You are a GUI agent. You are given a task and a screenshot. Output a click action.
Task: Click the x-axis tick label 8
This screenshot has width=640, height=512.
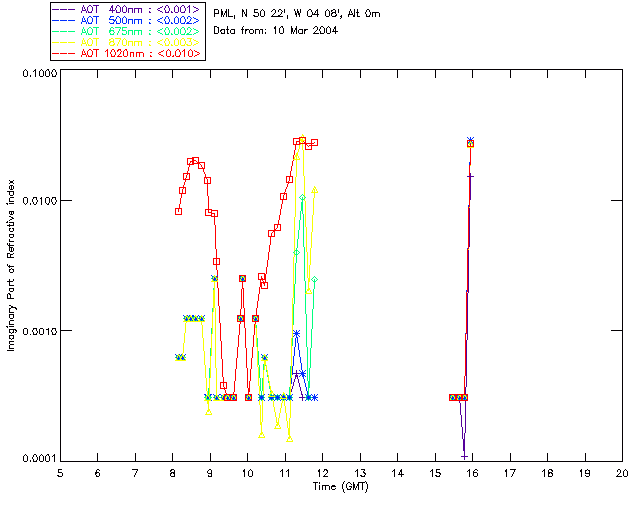pos(172,473)
